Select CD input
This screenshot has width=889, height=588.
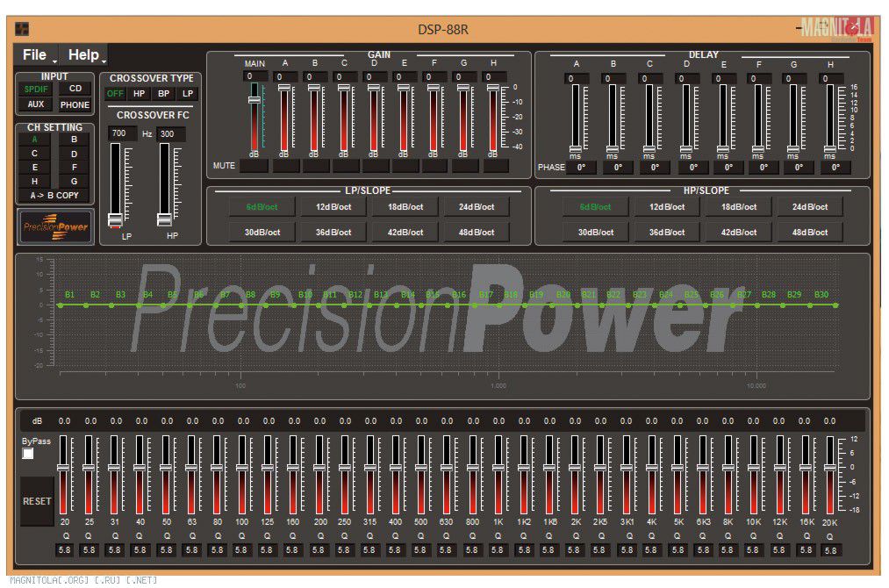tap(75, 89)
